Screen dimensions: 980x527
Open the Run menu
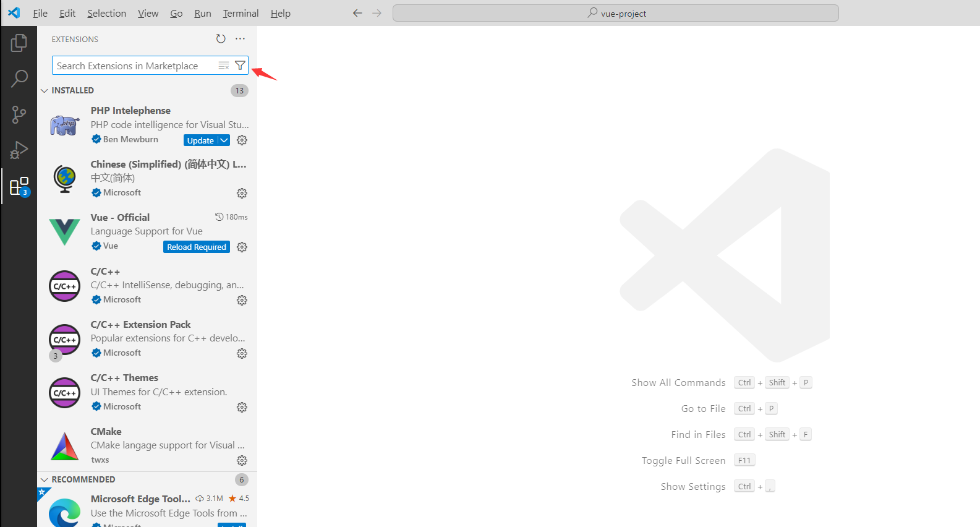[x=203, y=13]
